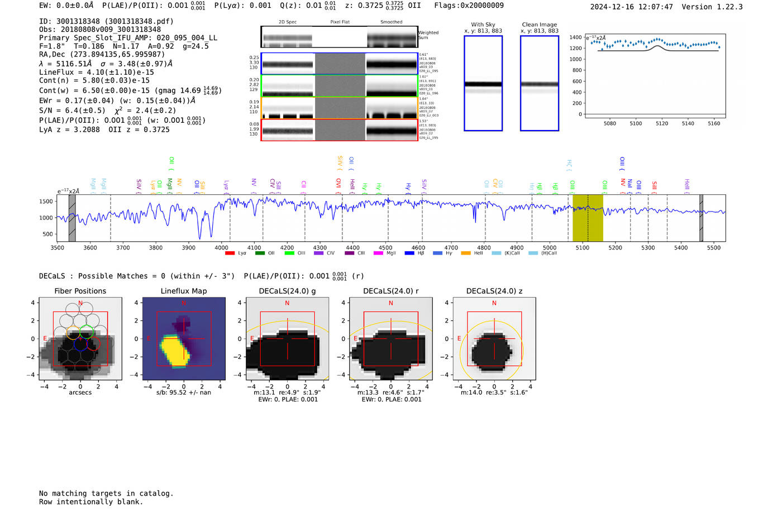The image size is (782, 532).
Task: Open the DECaLS(24.0) r cutout
Action: point(391,339)
